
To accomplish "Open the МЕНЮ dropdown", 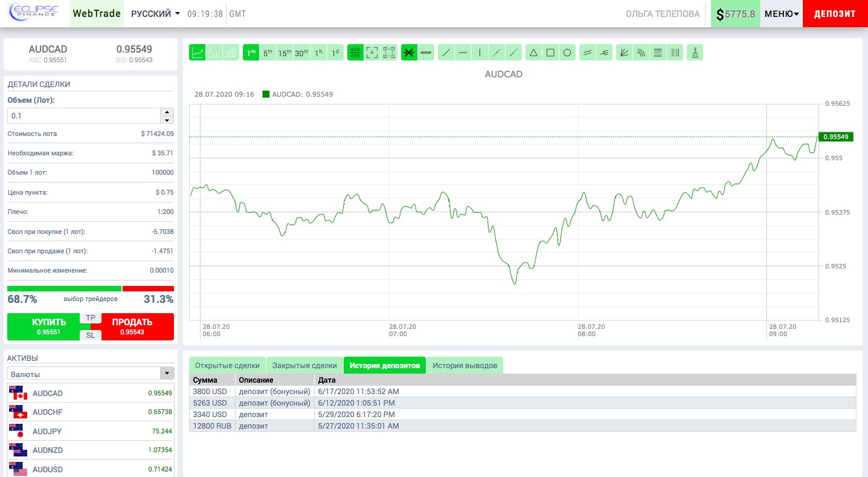I will point(782,13).
